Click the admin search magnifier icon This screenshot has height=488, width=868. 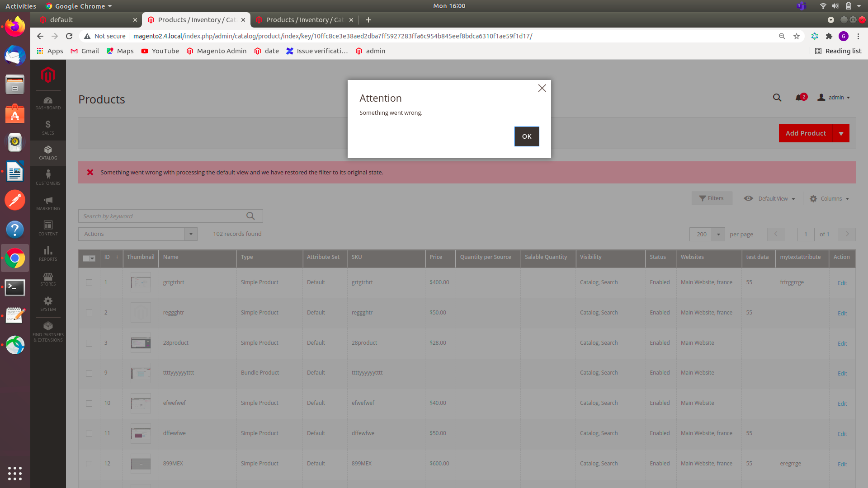click(x=777, y=97)
